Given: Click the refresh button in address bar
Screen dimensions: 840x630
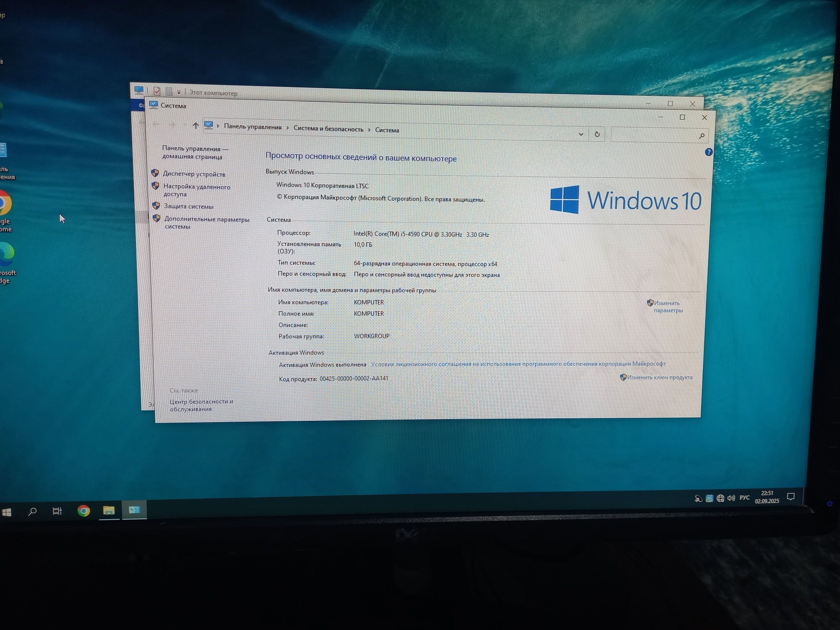Looking at the screenshot, I should point(597,134).
